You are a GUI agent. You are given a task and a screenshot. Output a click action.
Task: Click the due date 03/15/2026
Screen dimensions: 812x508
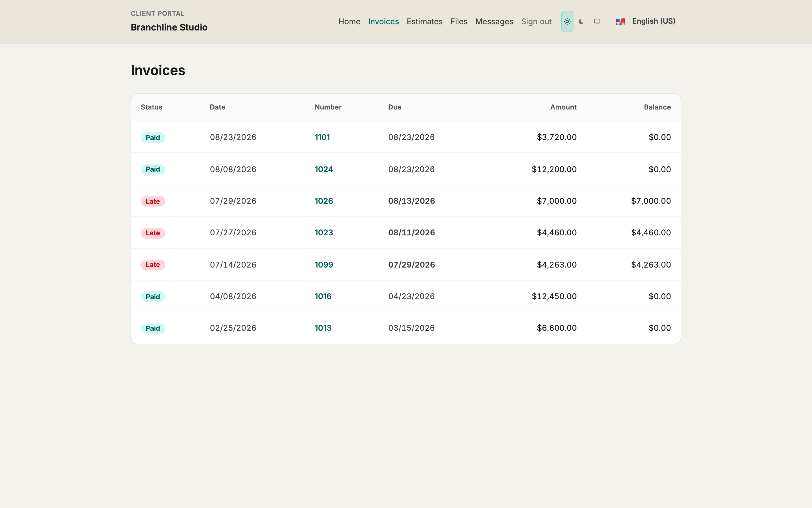411,328
